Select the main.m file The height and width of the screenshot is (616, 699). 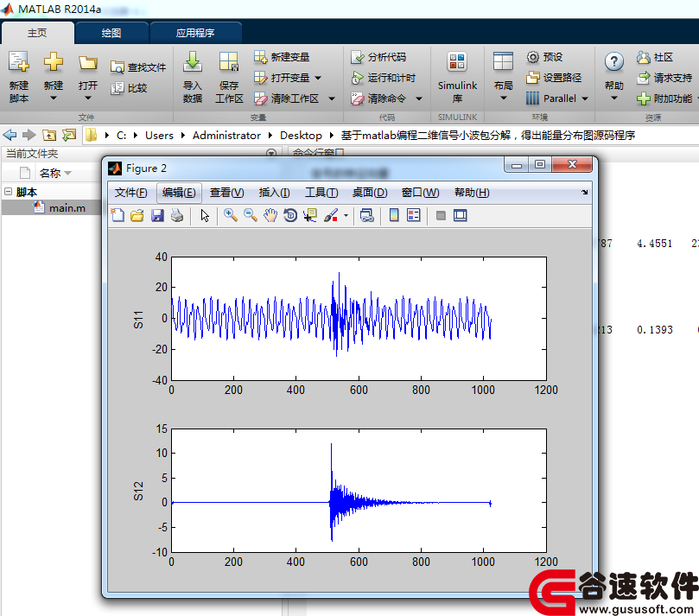tap(67, 207)
